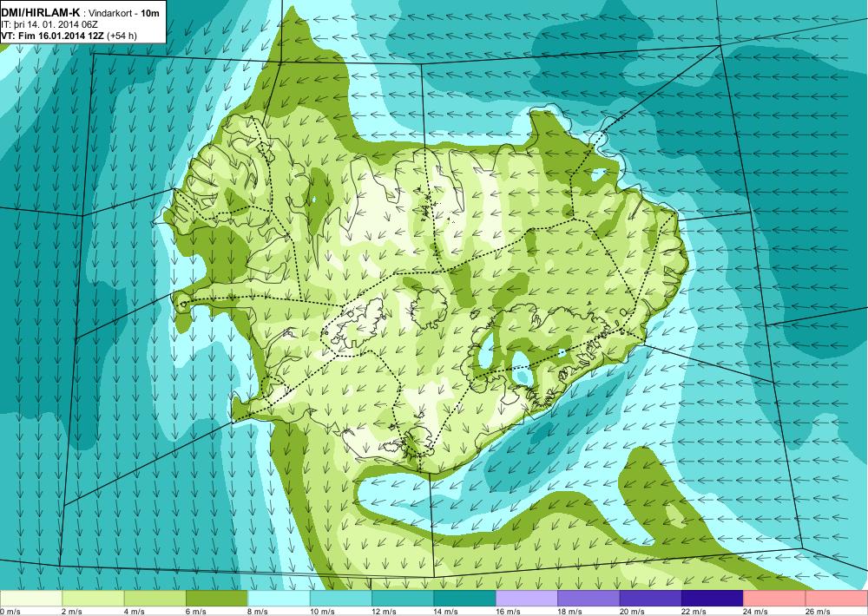Viewport: 868px width, 616px height.
Task: Click the light green 2–4 m/s legend swatch
Action: [93, 598]
